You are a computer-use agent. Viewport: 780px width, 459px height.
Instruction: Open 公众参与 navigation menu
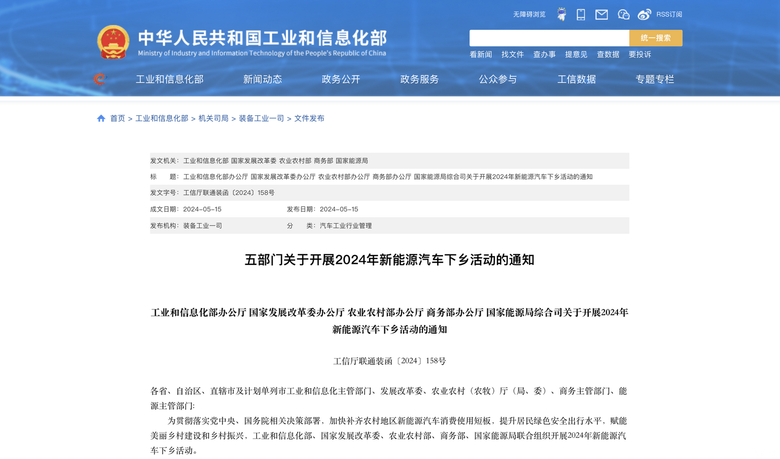(498, 79)
